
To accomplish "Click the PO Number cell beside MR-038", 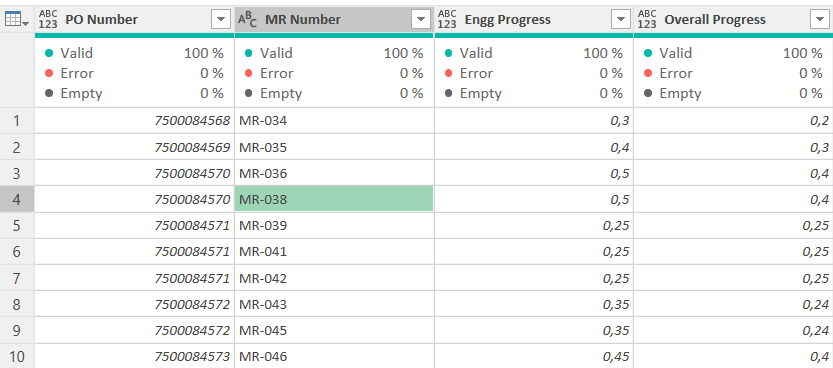I will click(x=134, y=200).
